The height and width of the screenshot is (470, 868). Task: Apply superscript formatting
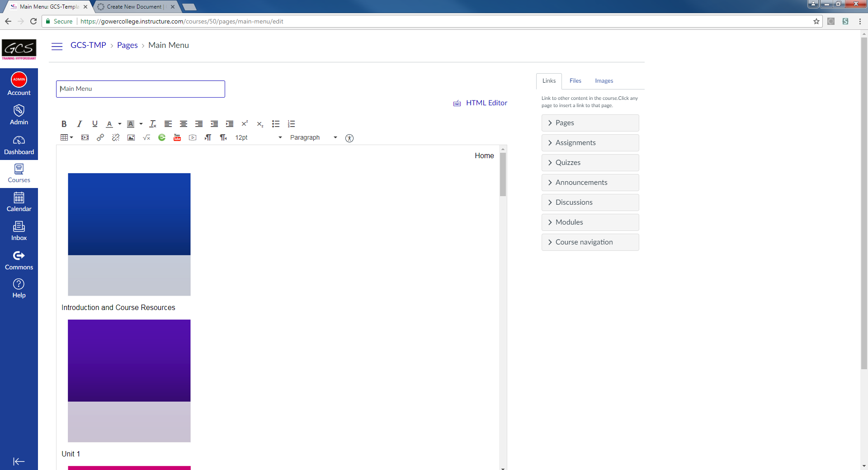[x=245, y=124]
